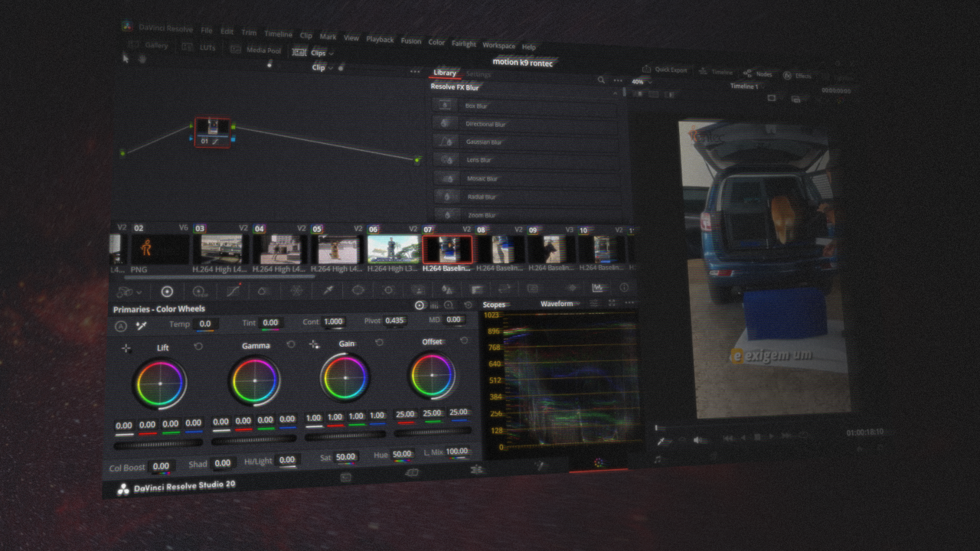980x551 pixels.
Task: Mute the viewer audio
Action: (x=697, y=440)
